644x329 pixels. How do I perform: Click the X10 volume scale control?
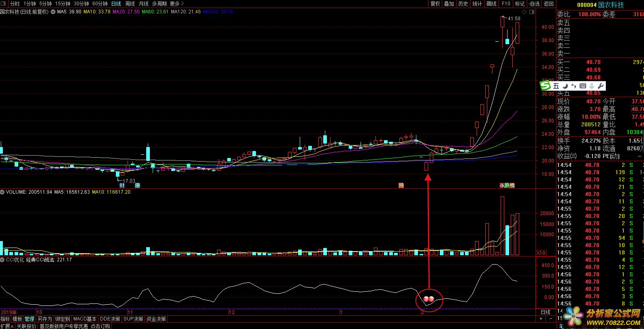(x=541, y=253)
